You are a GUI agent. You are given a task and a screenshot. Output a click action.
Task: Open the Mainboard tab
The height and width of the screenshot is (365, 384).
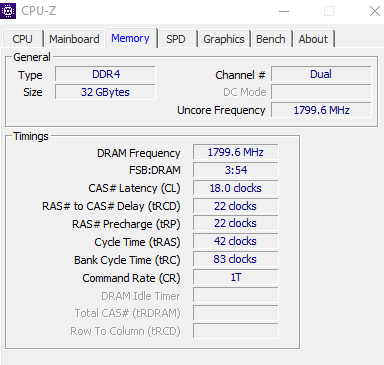74,39
